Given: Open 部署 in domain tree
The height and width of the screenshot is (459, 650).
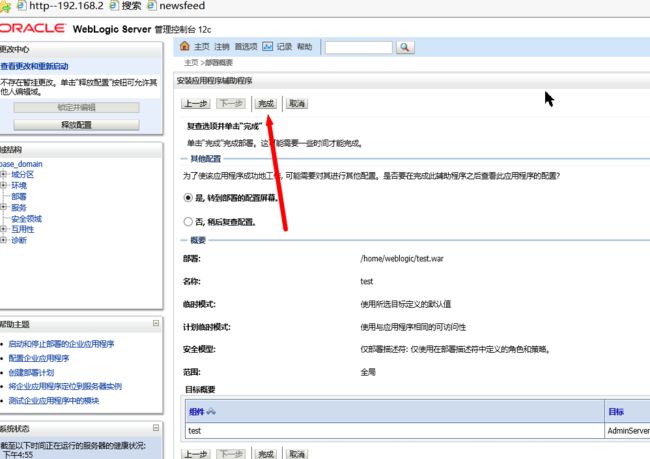Looking at the screenshot, I should pyautogui.click(x=19, y=197).
